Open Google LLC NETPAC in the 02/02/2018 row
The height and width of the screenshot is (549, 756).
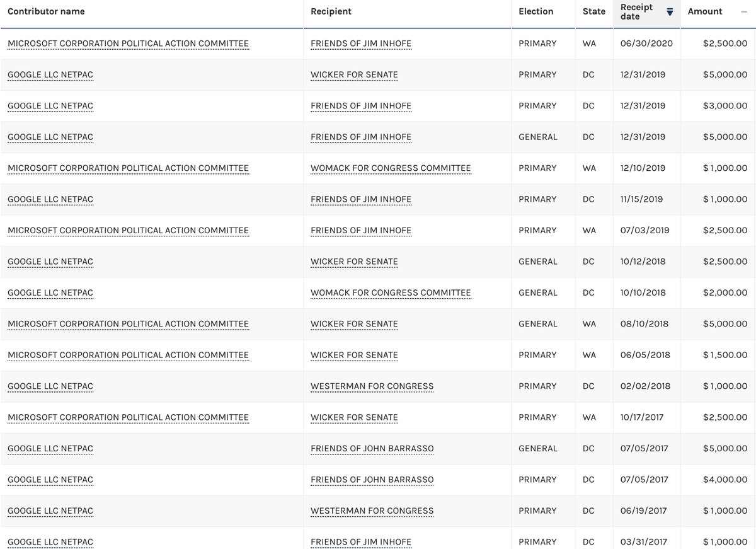pyautogui.click(x=50, y=386)
